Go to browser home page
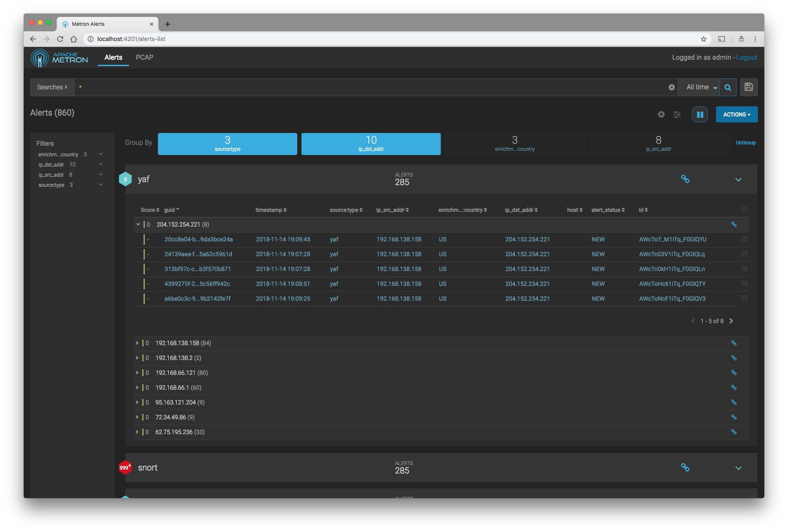Viewport: 788px width, 532px height. click(x=74, y=39)
